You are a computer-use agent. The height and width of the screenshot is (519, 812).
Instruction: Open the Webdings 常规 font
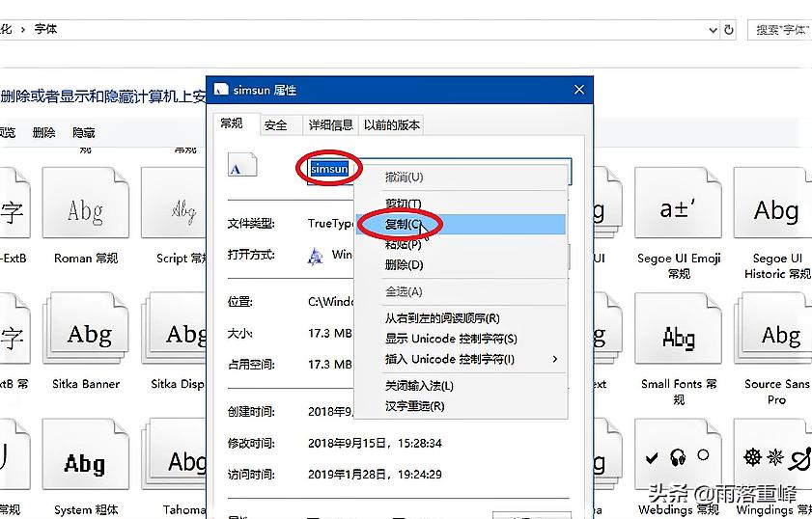[x=678, y=454]
